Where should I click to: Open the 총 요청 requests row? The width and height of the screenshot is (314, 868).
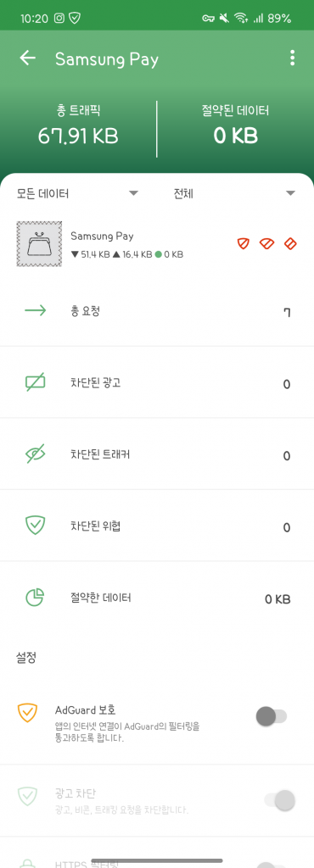[157, 310]
